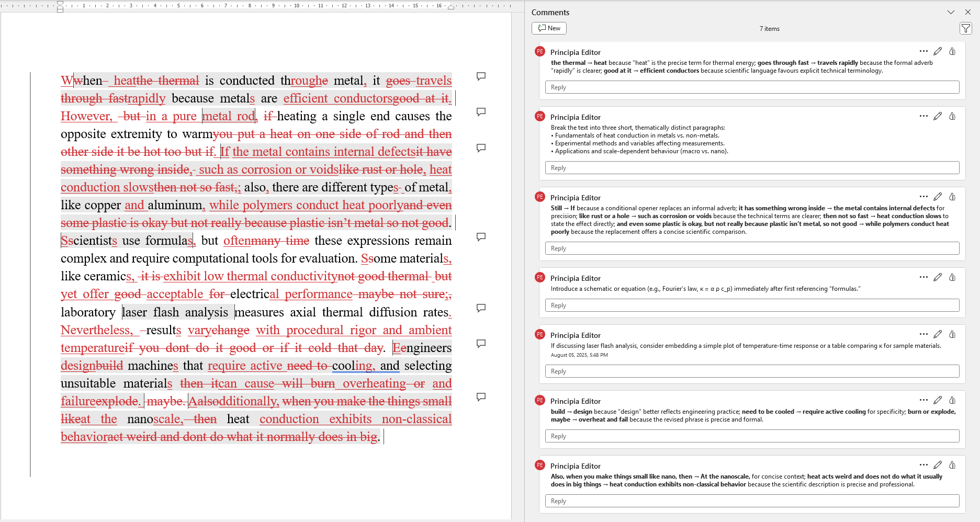Viewport: 980px width, 522px height.
Task: Toggle like on the build → design comment
Action: 952,400
